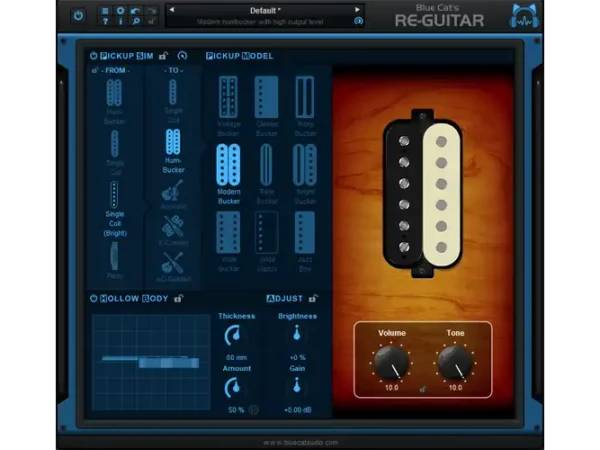Open www.bluecataudio.com link at bottom
Image resolution: width=600 pixels, height=450 pixels.
tap(300, 443)
